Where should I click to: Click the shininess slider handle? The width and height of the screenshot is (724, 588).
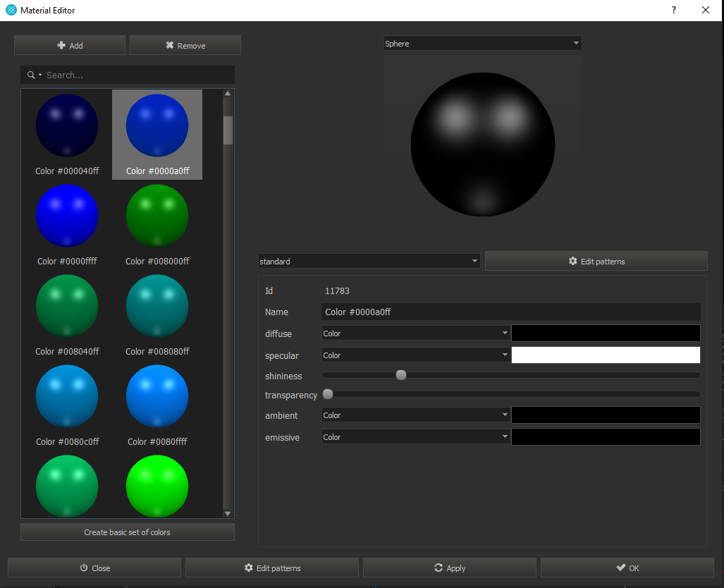click(x=401, y=375)
